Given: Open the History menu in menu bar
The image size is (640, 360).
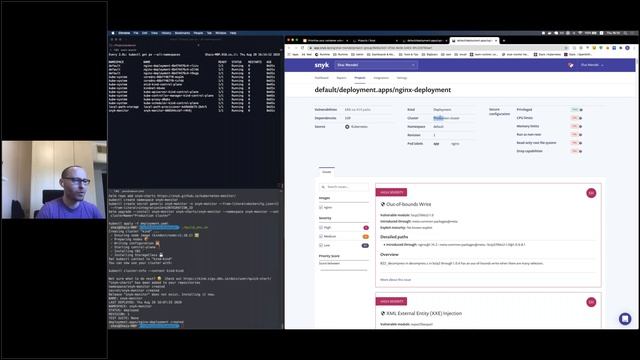Looking at the screenshot, I should (x=166, y=33).
